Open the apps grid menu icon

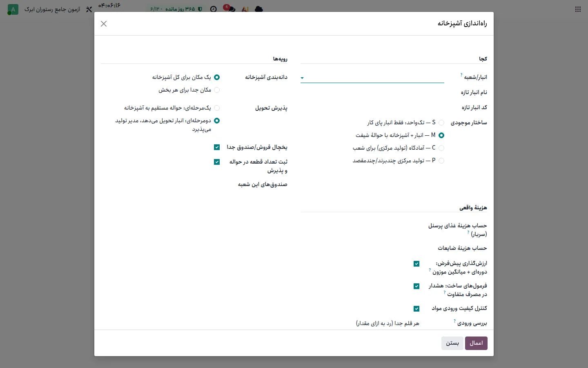pyautogui.click(x=578, y=9)
